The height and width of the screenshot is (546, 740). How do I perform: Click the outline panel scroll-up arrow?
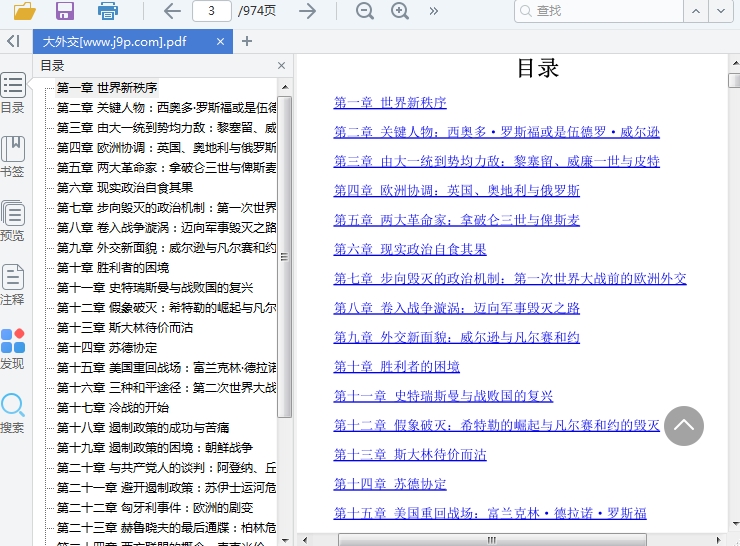tap(285, 87)
